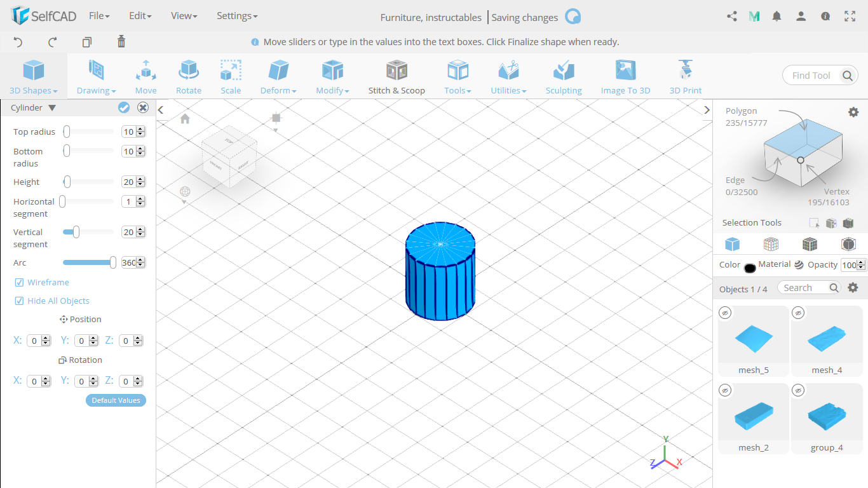
Task: Open the Drawing dropdown
Action: tap(97, 77)
